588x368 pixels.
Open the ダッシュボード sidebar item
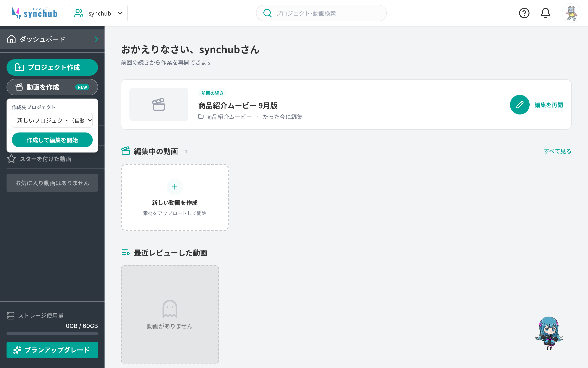click(x=52, y=39)
